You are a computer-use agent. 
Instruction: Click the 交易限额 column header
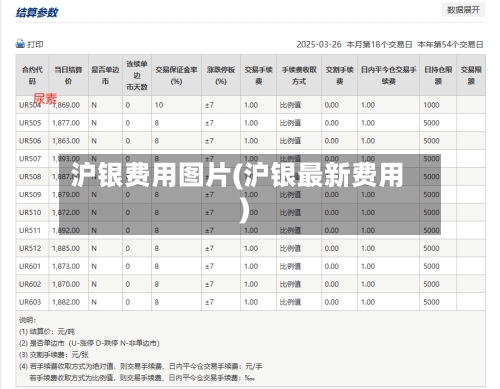(471, 75)
